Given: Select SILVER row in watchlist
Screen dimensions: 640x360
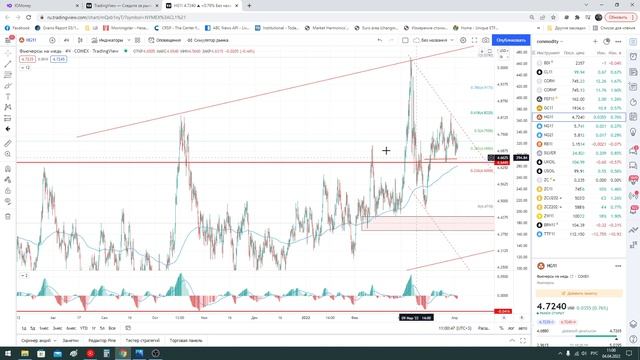Looking at the screenshot, I should pos(579,153).
